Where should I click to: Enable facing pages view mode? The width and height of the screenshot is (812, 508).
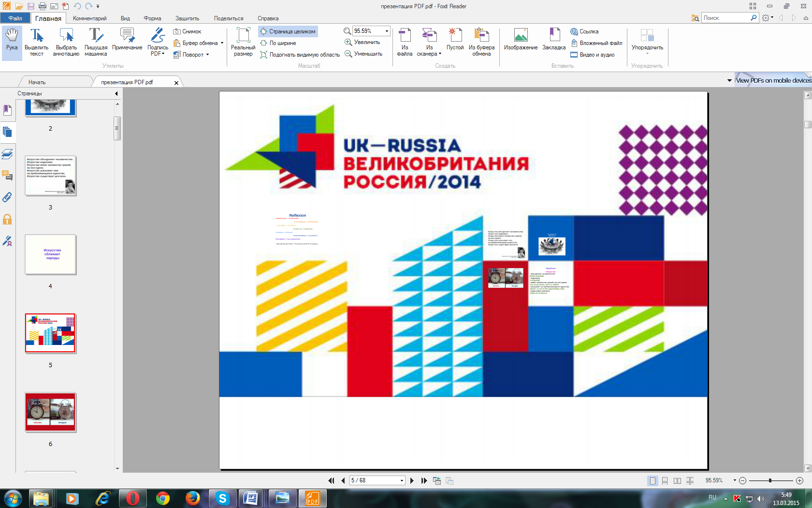tap(677, 480)
